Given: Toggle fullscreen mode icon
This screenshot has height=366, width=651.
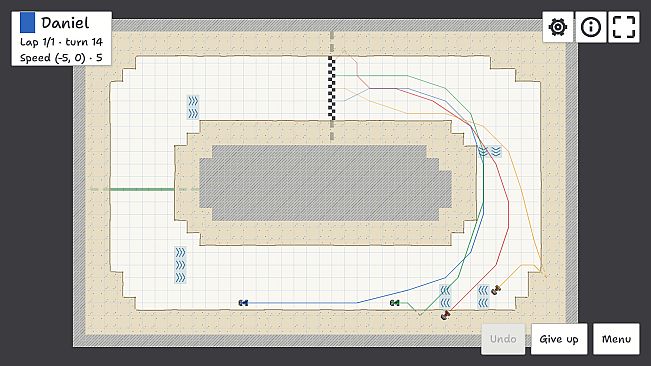Looking at the screenshot, I should (624, 27).
